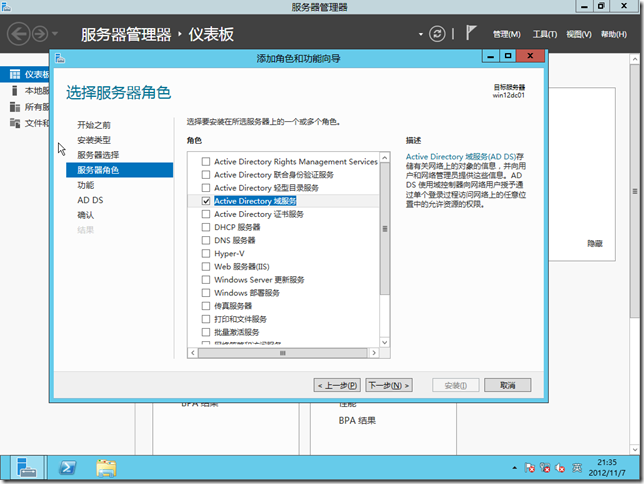Uncheck Active Directory 域服务 checkbox
Screen dimensions: 644x484
click(206, 201)
